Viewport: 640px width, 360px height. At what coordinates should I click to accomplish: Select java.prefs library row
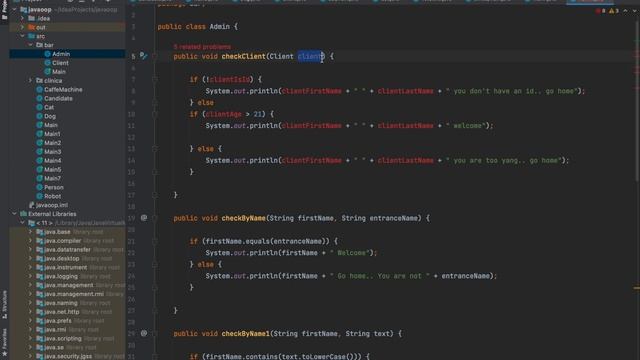coord(67,321)
